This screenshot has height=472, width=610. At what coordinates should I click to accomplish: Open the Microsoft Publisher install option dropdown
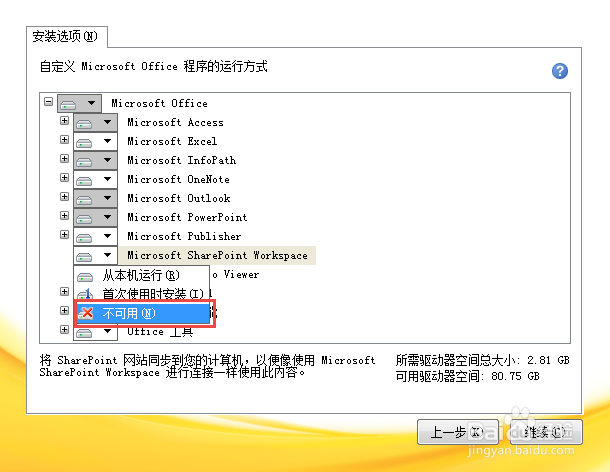(x=95, y=237)
